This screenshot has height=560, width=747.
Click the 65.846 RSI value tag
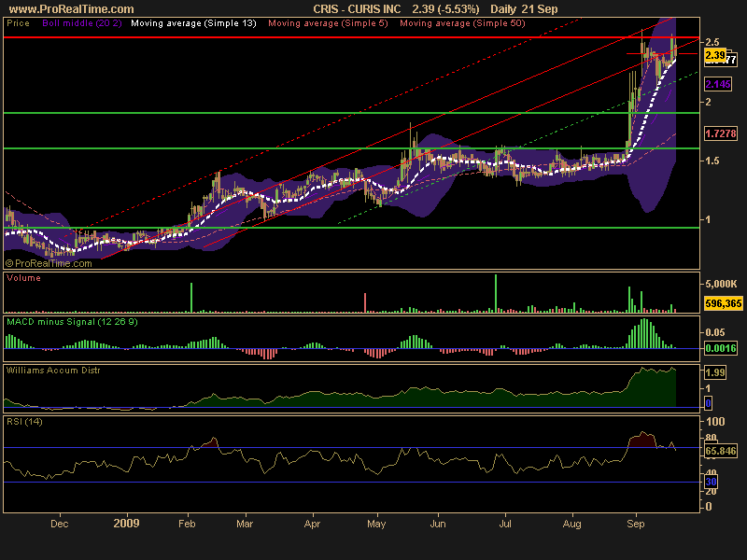tap(721, 451)
